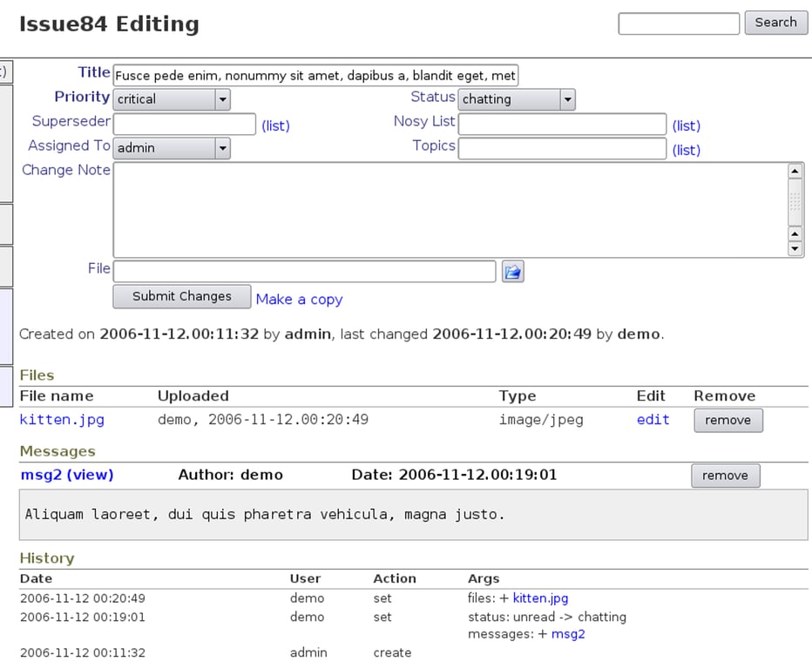Open the kitten.jpg file link
The height and width of the screenshot is (669, 812).
[61, 419]
